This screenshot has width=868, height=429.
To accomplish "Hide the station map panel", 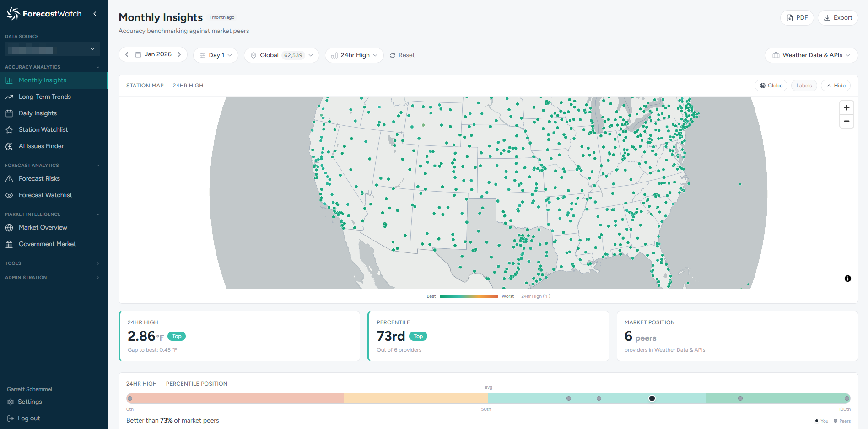I will 836,86.
